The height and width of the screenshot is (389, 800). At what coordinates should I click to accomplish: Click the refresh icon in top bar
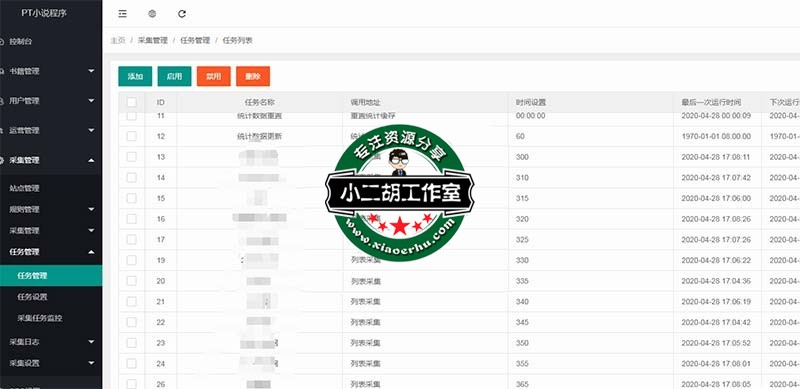[182, 14]
